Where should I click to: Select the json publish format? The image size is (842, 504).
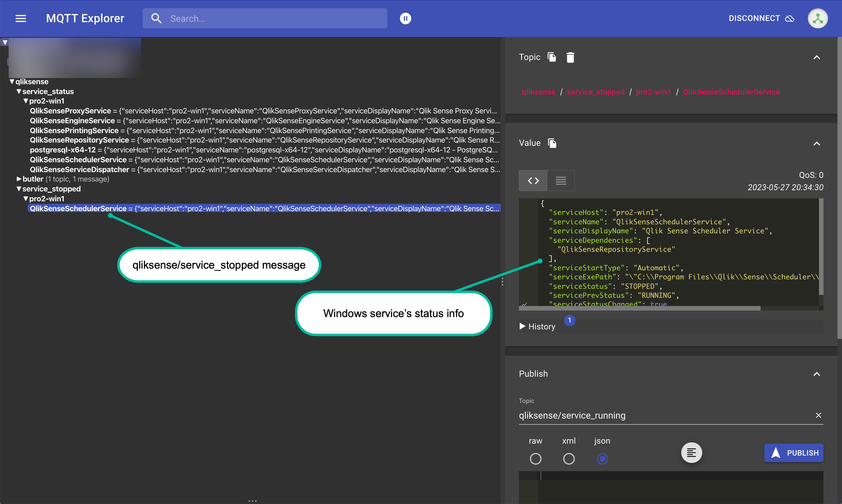(x=602, y=459)
